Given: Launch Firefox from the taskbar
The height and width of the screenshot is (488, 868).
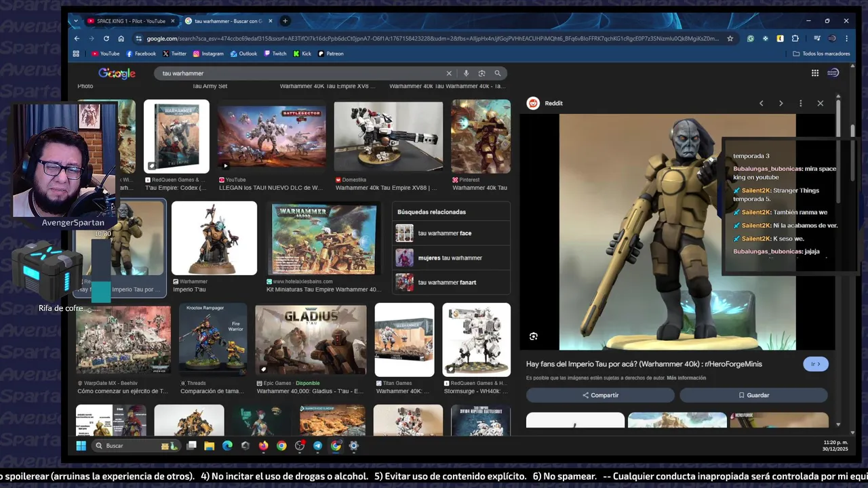Looking at the screenshot, I should (x=263, y=445).
